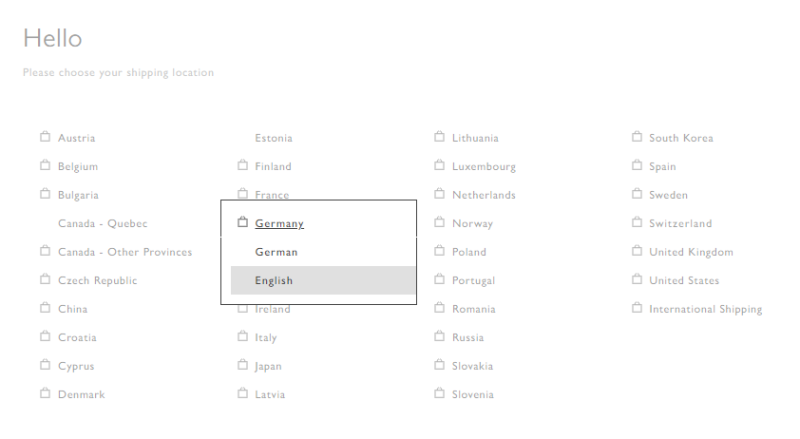Click the bag icon beside Lithuania
800x439 pixels.
(x=439, y=137)
